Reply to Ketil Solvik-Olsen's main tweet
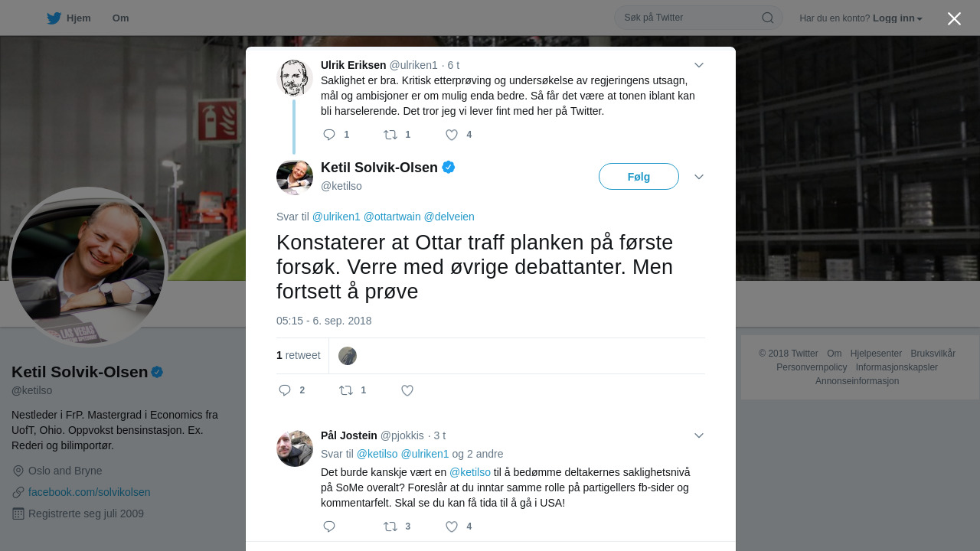980x551 pixels. 285,390
